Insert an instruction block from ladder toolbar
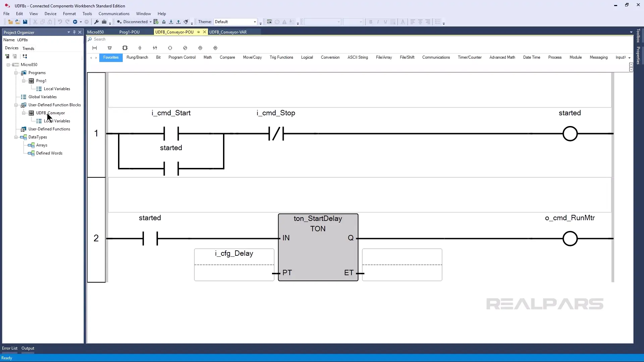 coord(125,48)
